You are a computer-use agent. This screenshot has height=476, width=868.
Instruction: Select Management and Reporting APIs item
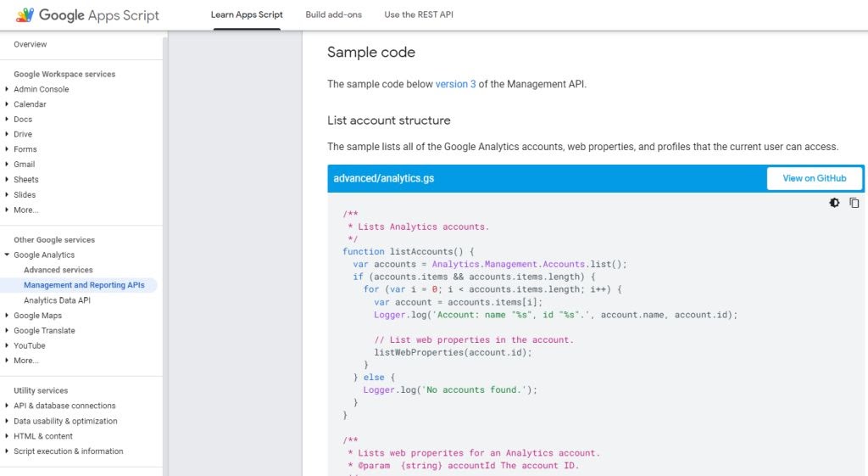tap(84, 285)
